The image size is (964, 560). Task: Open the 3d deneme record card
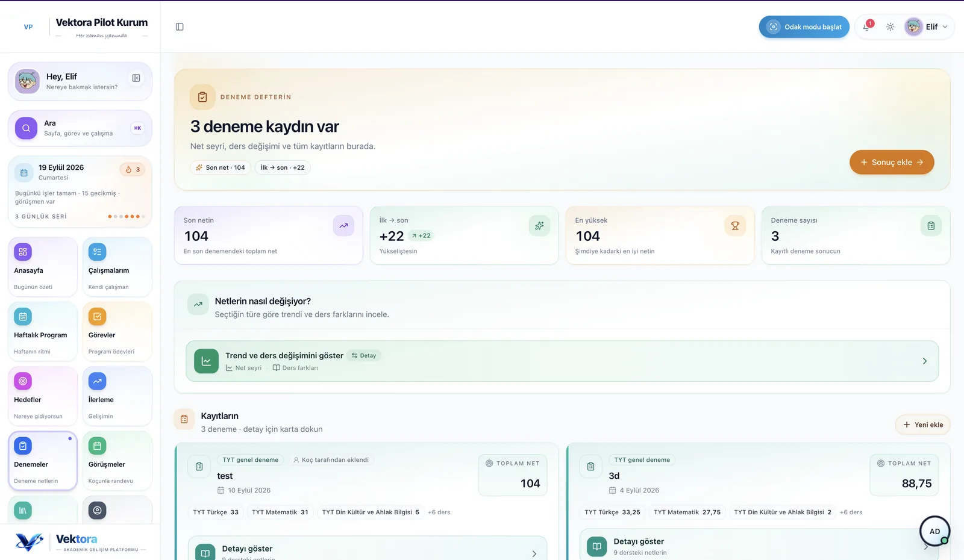759,502
